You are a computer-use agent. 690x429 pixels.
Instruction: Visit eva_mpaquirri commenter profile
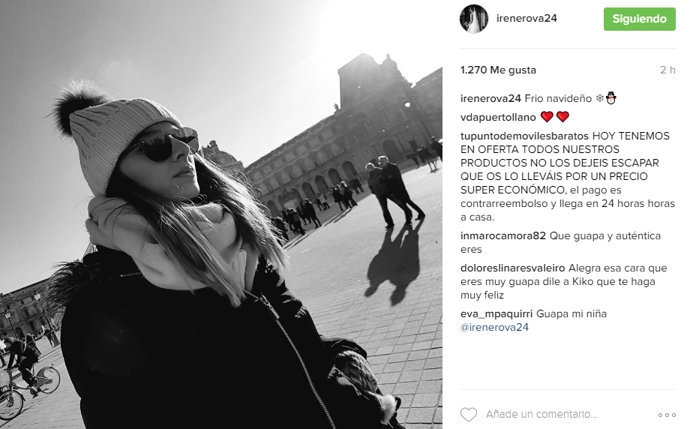coord(496,314)
